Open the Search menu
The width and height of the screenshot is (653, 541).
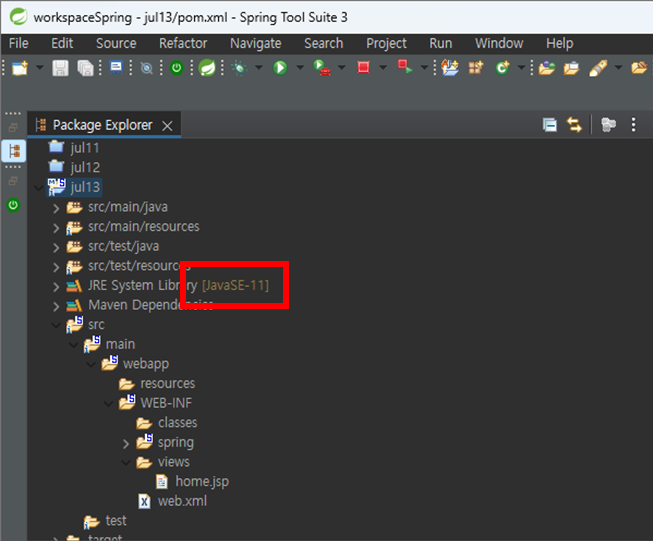coord(324,43)
